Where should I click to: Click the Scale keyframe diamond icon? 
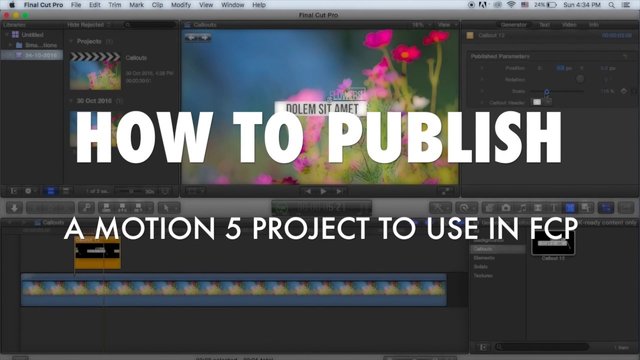(x=624, y=91)
